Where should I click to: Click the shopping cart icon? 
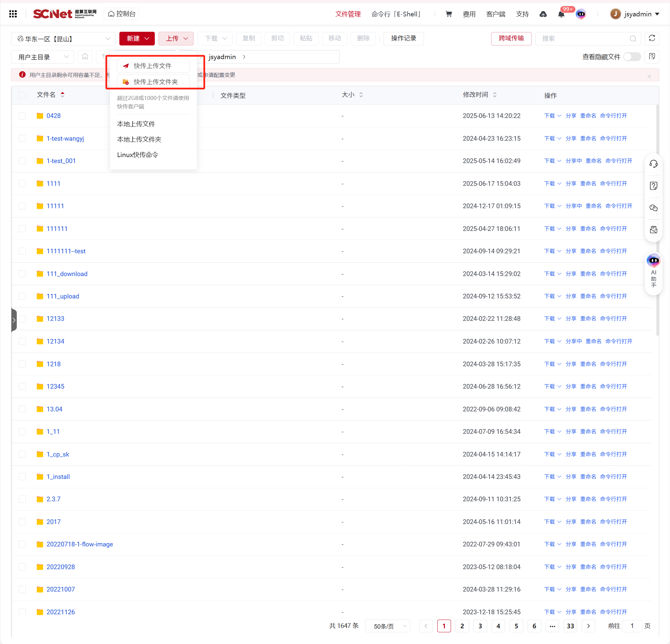click(x=449, y=14)
